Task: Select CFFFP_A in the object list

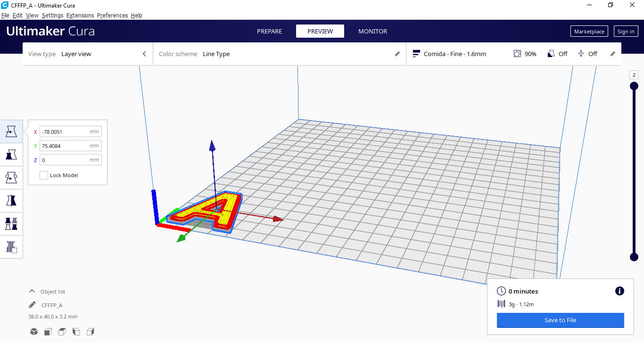Action: [52, 305]
